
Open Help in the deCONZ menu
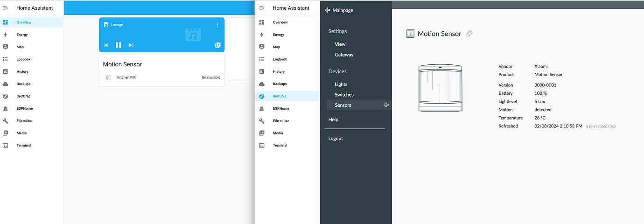point(333,119)
